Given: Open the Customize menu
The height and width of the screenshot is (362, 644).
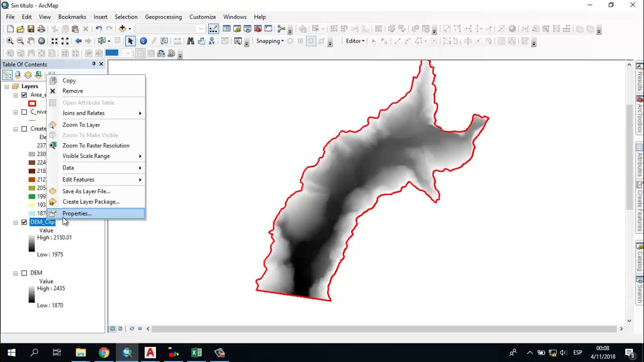Looking at the screenshot, I should click(202, 17).
